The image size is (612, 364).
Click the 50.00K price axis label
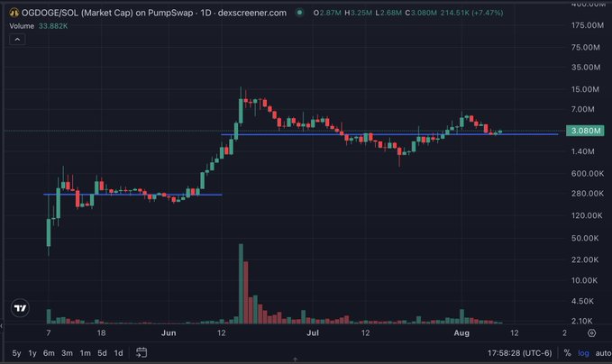pyautogui.click(x=585, y=238)
